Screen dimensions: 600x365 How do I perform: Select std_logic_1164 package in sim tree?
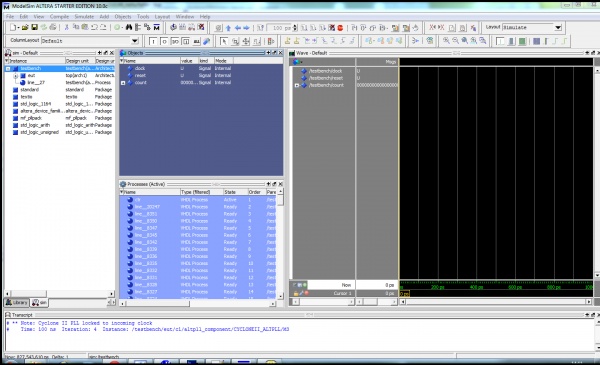pyautogui.click(x=35, y=104)
